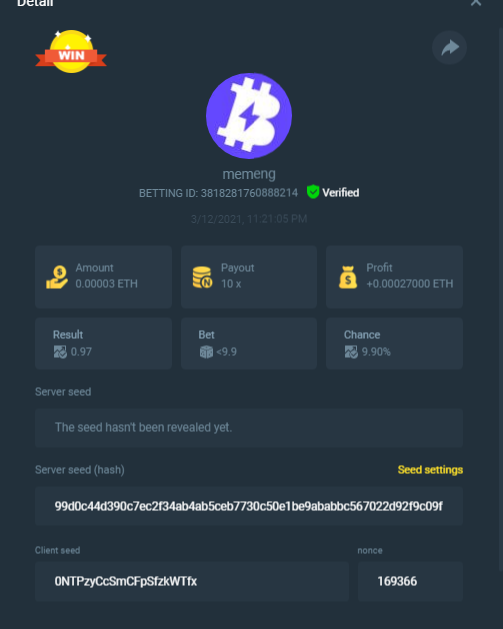Click the unrevealed Server seed box
The image size is (503, 629).
point(249,428)
